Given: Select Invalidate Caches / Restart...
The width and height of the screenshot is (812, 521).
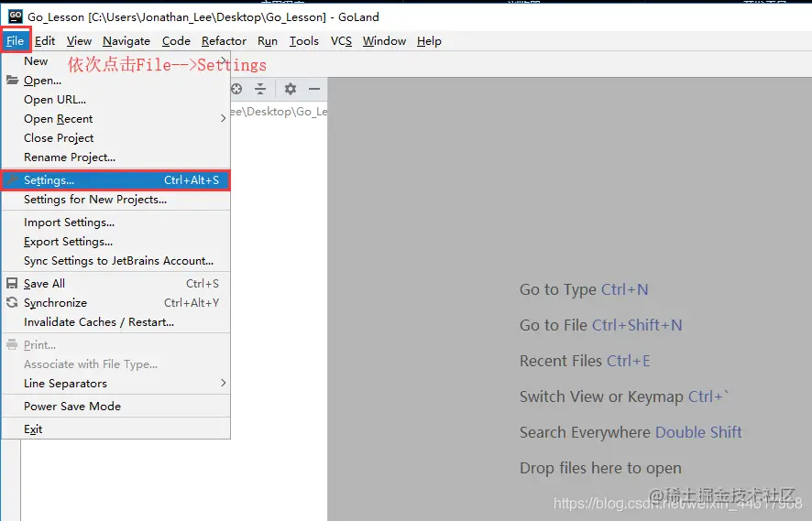Looking at the screenshot, I should tap(116, 321).
